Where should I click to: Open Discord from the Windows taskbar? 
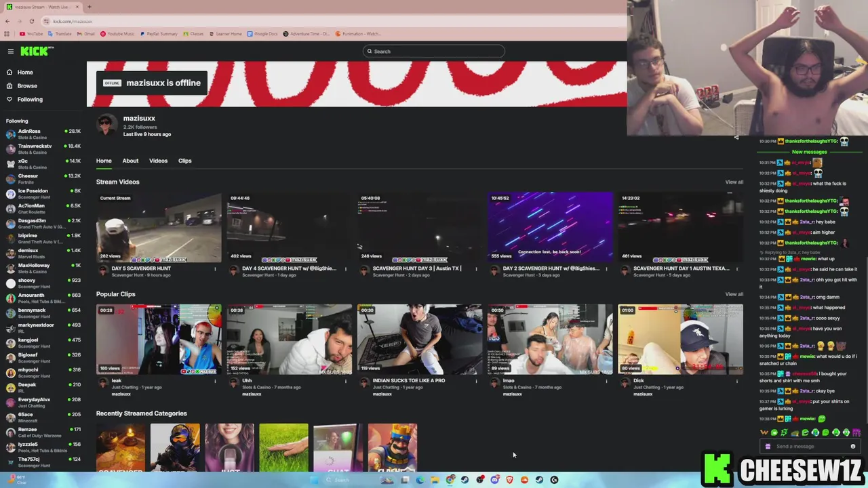pyautogui.click(x=494, y=480)
